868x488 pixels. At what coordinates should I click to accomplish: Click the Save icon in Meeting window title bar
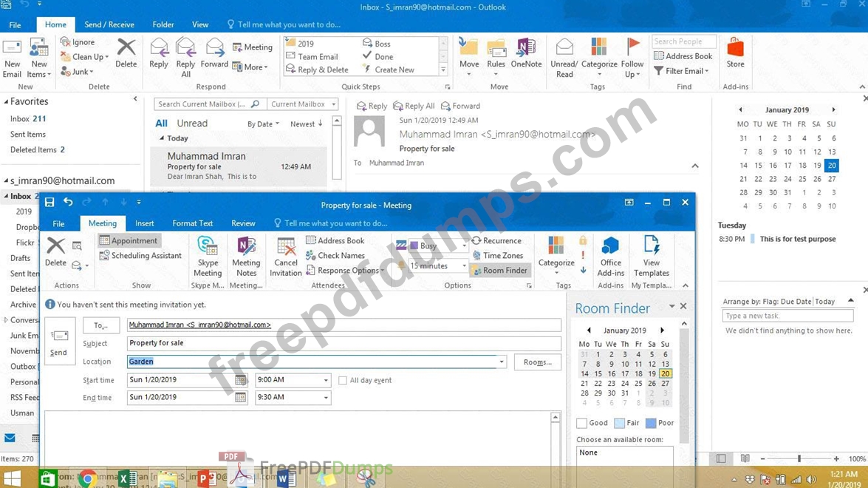coord(49,203)
